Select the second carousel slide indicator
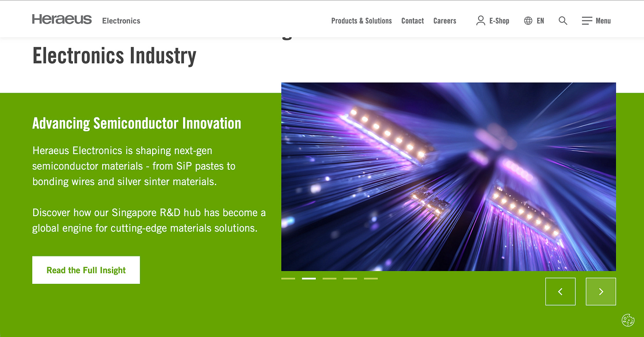Screen dimensions: 644x337 click(x=309, y=279)
